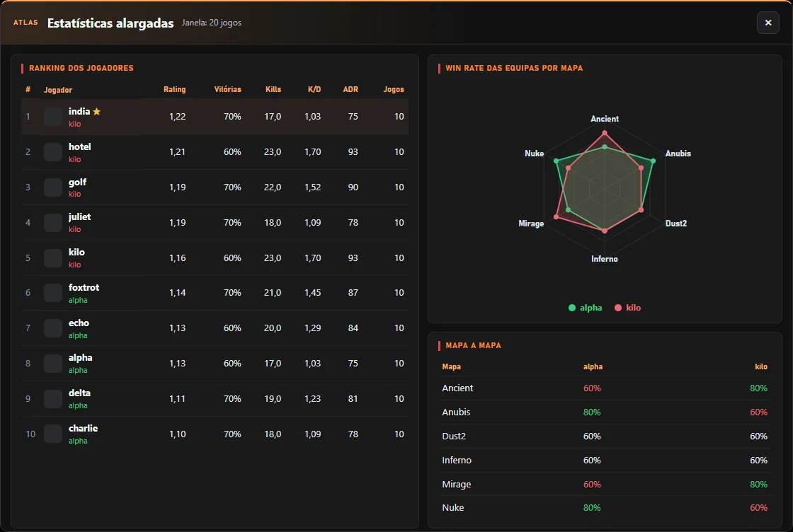Click kilo's 80% value for Ancient
Screen dimensions: 793x532
tap(758, 388)
